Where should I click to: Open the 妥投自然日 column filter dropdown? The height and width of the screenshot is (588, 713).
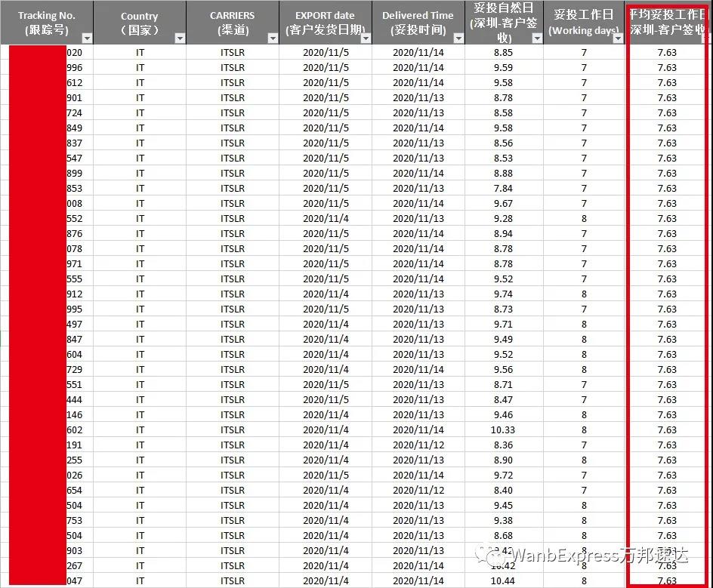tap(538, 38)
